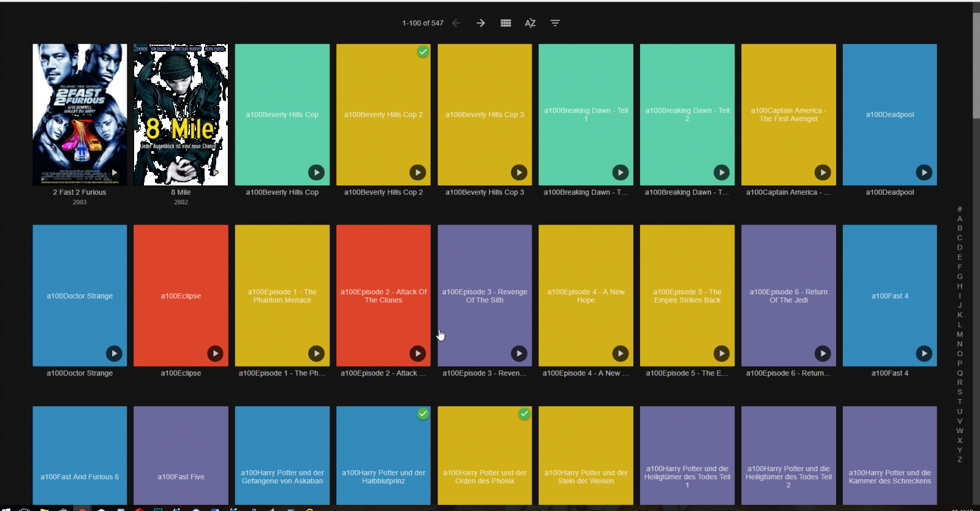Open Harry Potter und der Stein der Weisen card

[x=586, y=455]
